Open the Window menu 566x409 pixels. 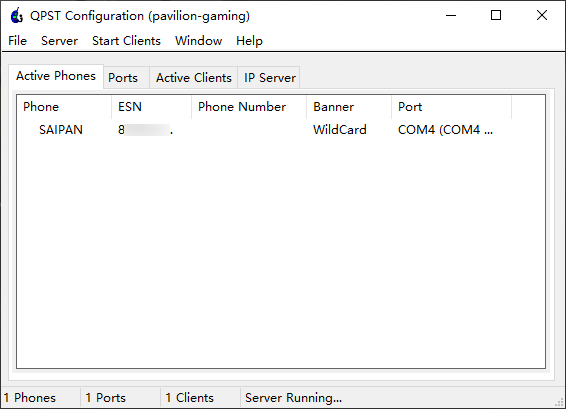point(199,41)
